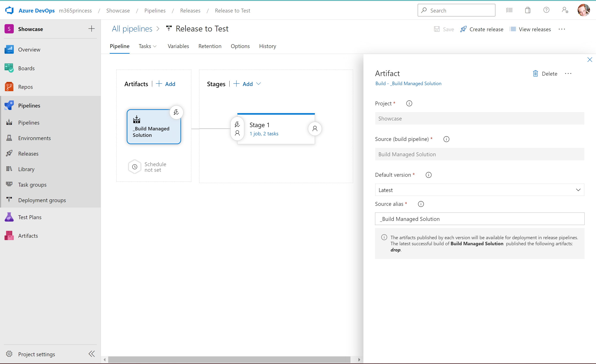Viewport: 596px width, 364px height.
Task: Open the Artifact panel more options ellipsis
Action: [x=568, y=73]
